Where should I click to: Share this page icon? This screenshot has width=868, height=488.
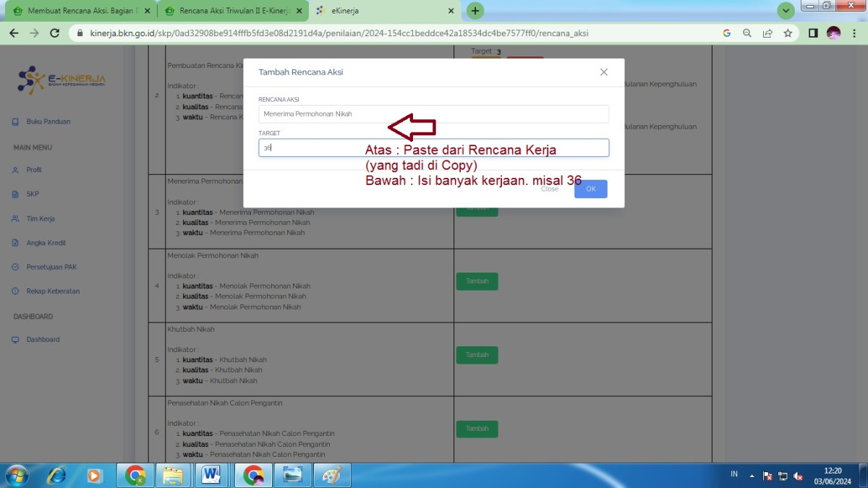click(767, 33)
